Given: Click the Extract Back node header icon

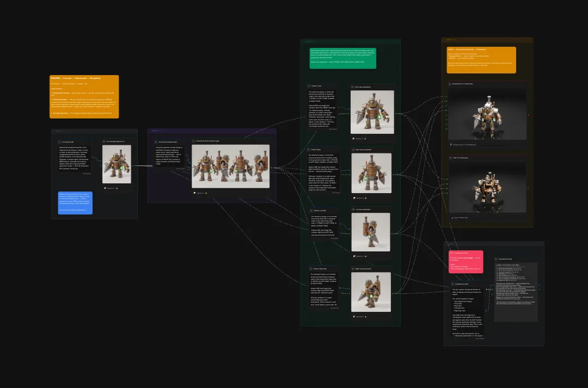Looking at the screenshot, I should [x=309, y=150].
